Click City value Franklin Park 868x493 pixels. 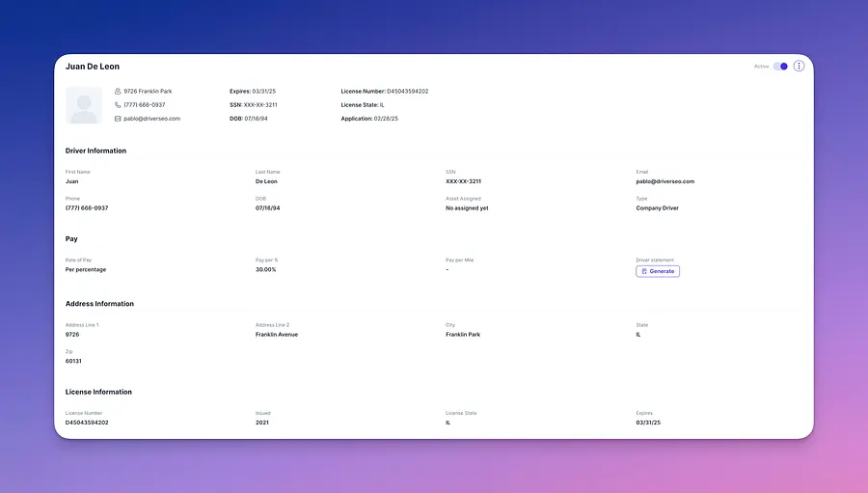pyautogui.click(x=463, y=335)
